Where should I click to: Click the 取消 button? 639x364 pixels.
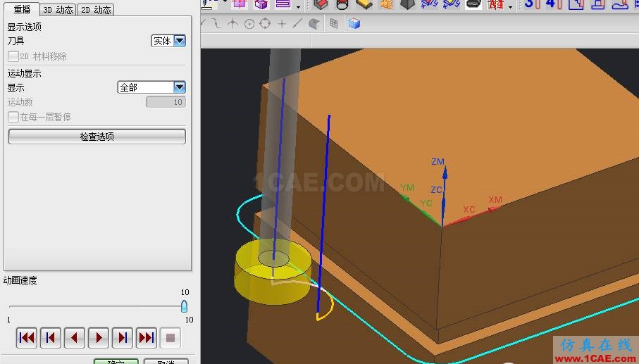tap(166, 361)
